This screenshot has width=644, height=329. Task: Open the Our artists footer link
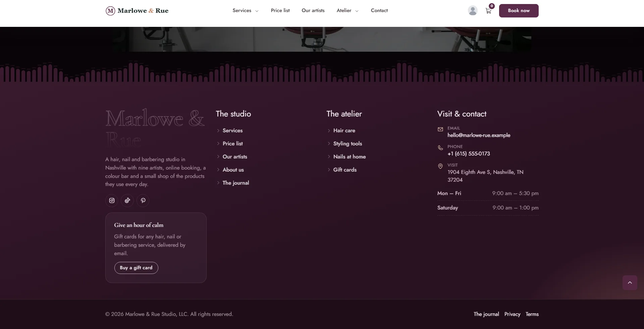[235, 157]
